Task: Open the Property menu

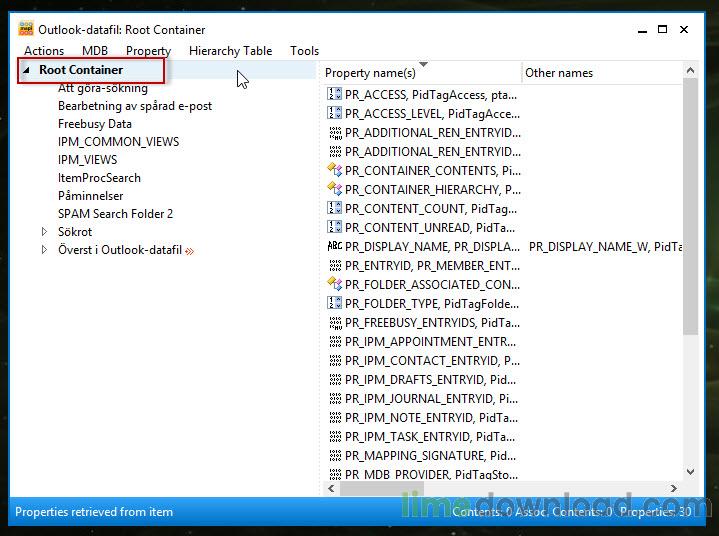Action: (148, 50)
